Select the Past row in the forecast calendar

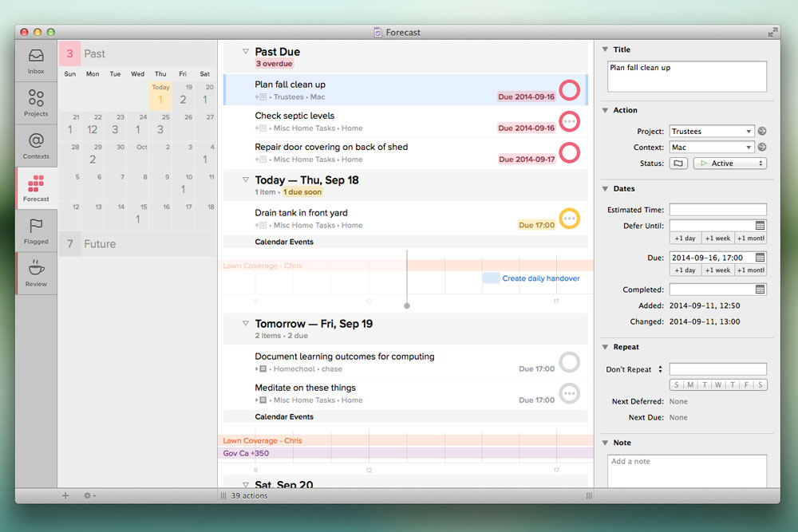click(138, 53)
